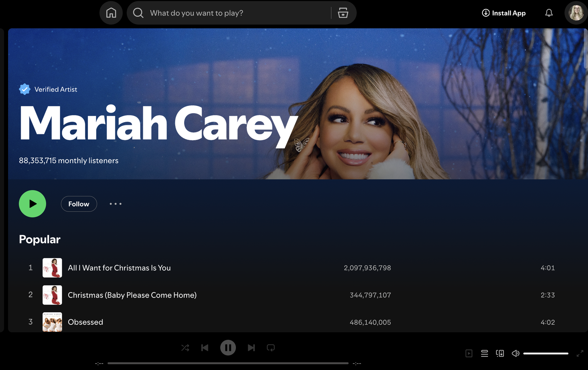Follow Mariah Carey
Viewport: 588px width, 370px height.
click(79, 204)
